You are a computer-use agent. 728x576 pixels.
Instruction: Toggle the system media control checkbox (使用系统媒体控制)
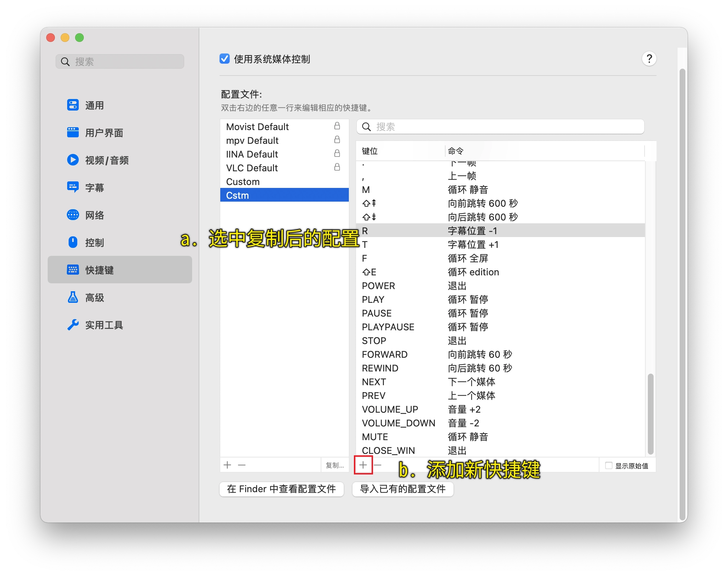pos(225,59)
